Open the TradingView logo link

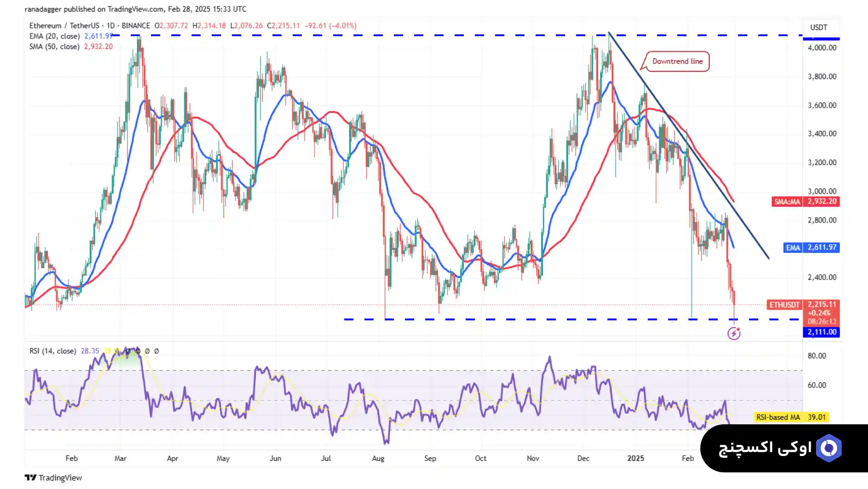pyautogui.click(x=53, y=478)
